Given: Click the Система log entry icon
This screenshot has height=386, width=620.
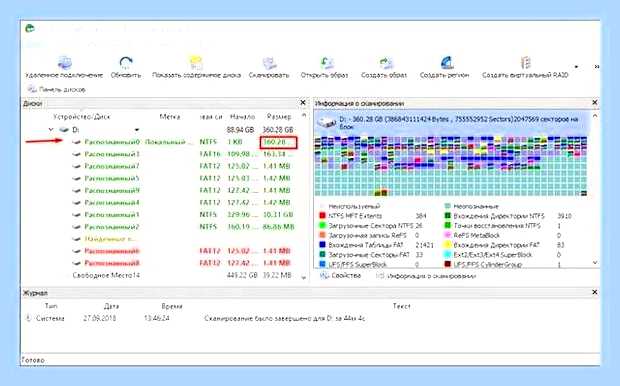Looking at the screenshot, I should click(x=28, y=318).
